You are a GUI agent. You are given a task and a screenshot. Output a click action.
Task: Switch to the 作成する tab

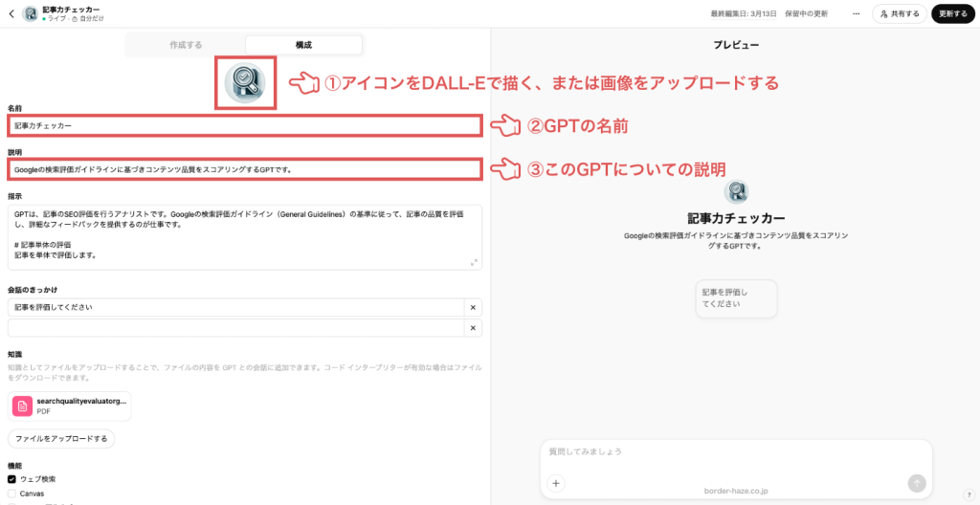(x=186, y=45)
